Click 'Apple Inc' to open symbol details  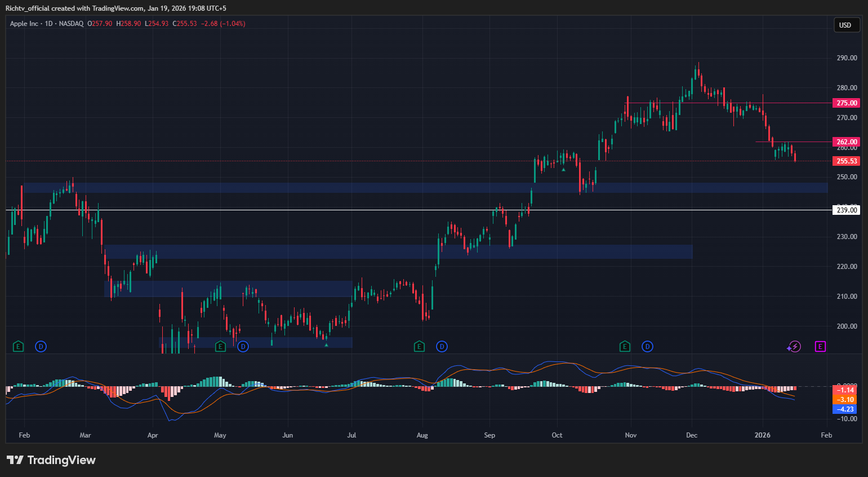click(24, 24)
